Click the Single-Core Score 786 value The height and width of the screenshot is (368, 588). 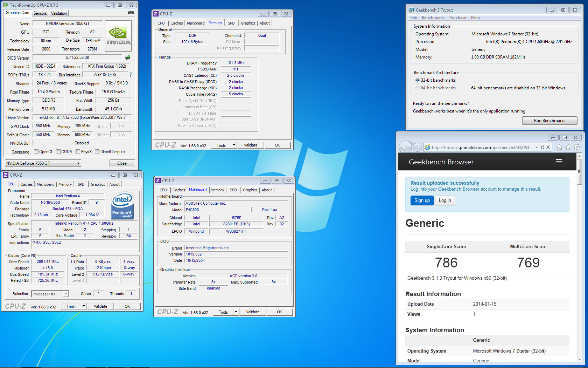[x=446, y=263]
